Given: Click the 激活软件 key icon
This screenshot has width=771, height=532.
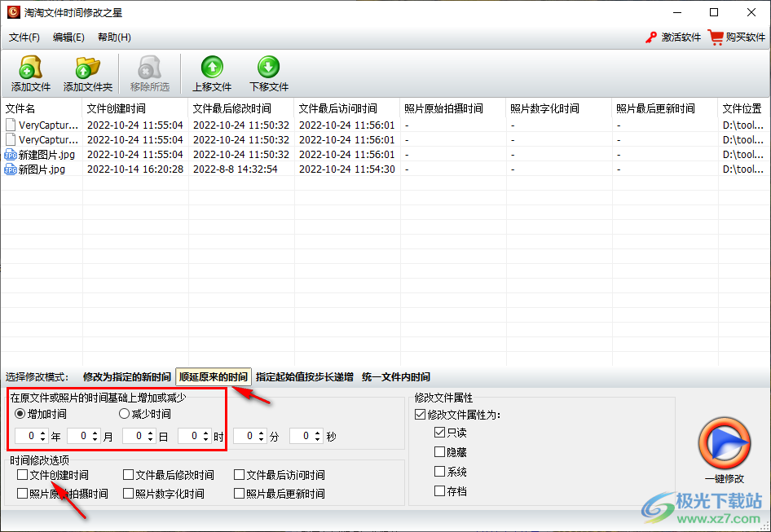Looking at the screenshot, I should click(x=651, y=37).
